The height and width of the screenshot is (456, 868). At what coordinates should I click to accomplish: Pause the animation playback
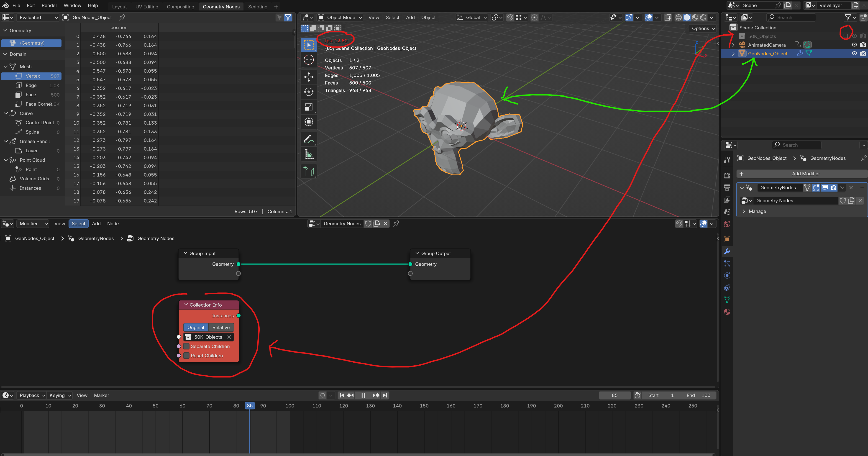tap(363, 395)
